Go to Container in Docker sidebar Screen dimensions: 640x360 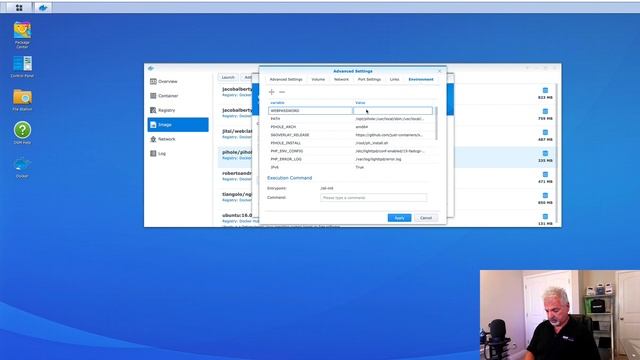coord(178,96)
